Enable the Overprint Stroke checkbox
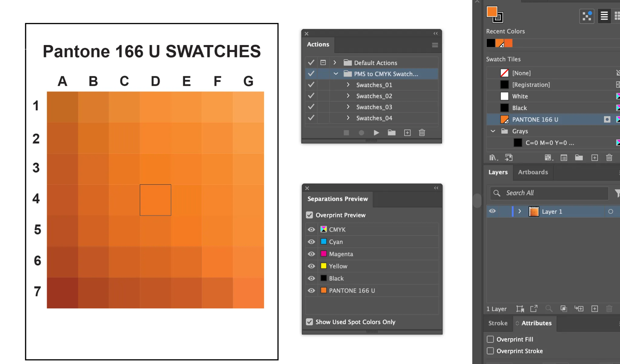620x364 pixels. click(490, 351)
